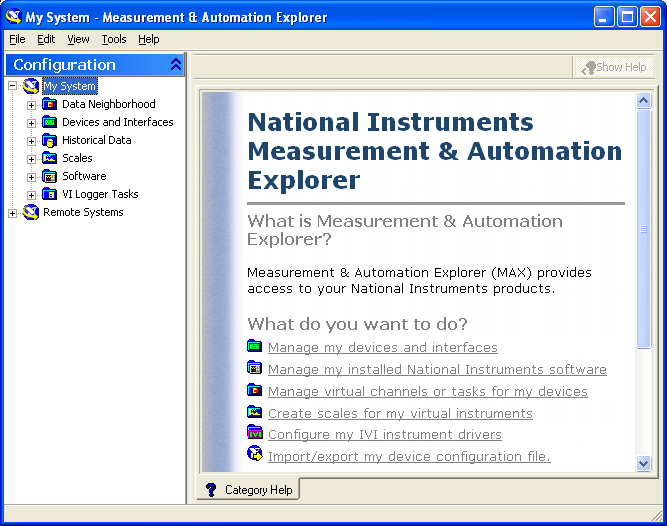The image size is (667, 526).
Task: Click the Scales folder icon
Action: [x=49, y=158]
